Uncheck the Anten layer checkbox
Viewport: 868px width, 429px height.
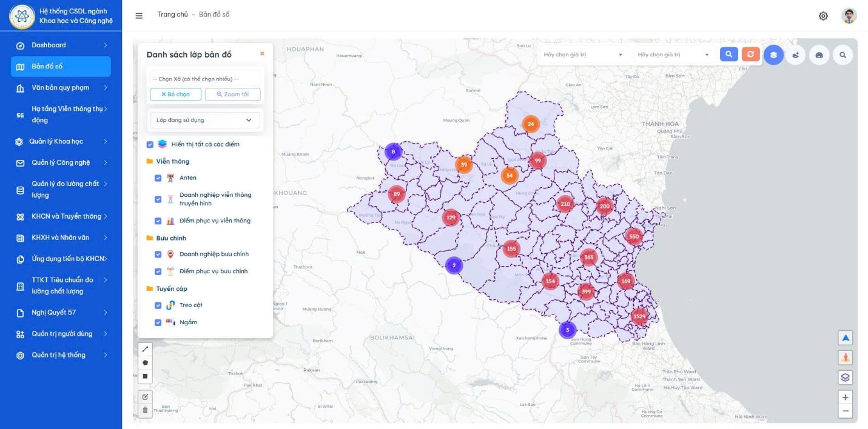click(x=158, y=178)
